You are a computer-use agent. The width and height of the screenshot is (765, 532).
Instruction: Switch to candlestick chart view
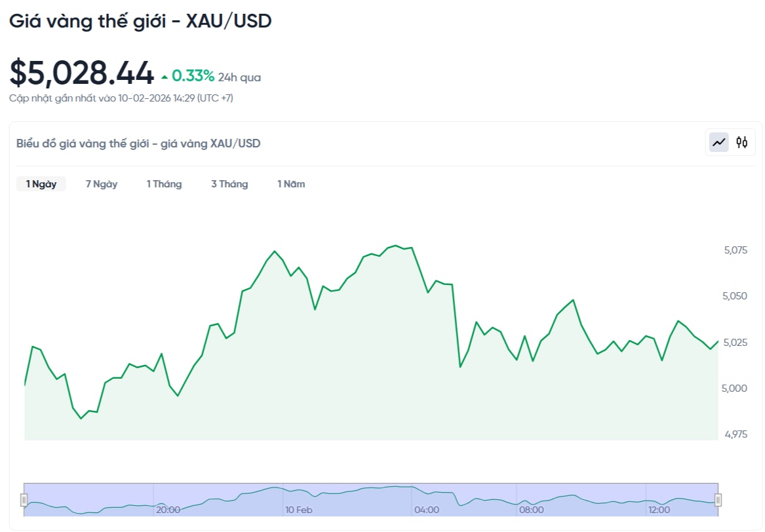click(742, 142)
